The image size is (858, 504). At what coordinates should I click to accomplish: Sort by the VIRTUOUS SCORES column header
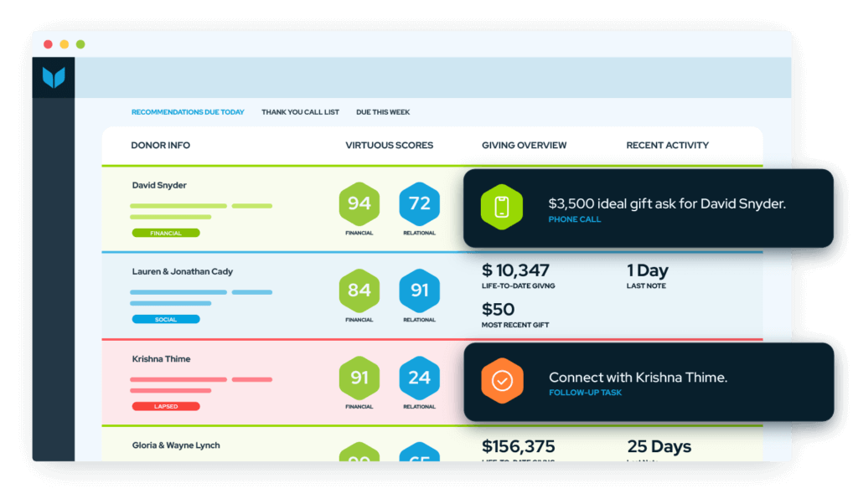tap(389, 145)
